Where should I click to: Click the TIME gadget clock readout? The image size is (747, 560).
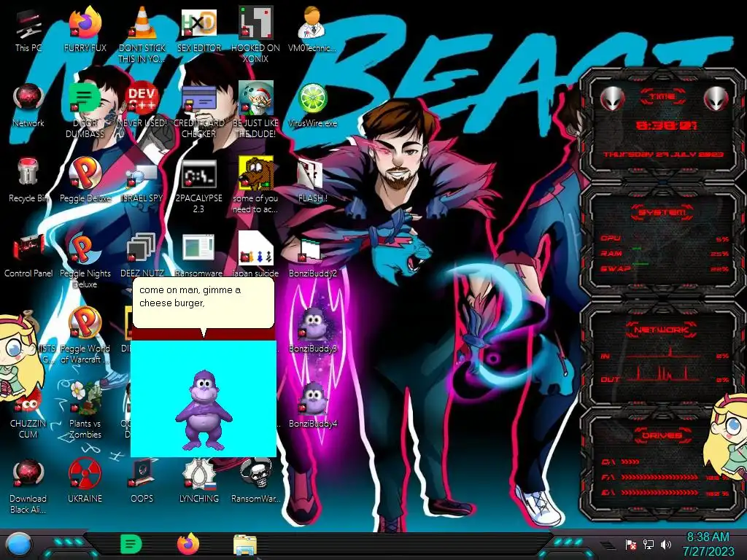(x=666, y=125)
